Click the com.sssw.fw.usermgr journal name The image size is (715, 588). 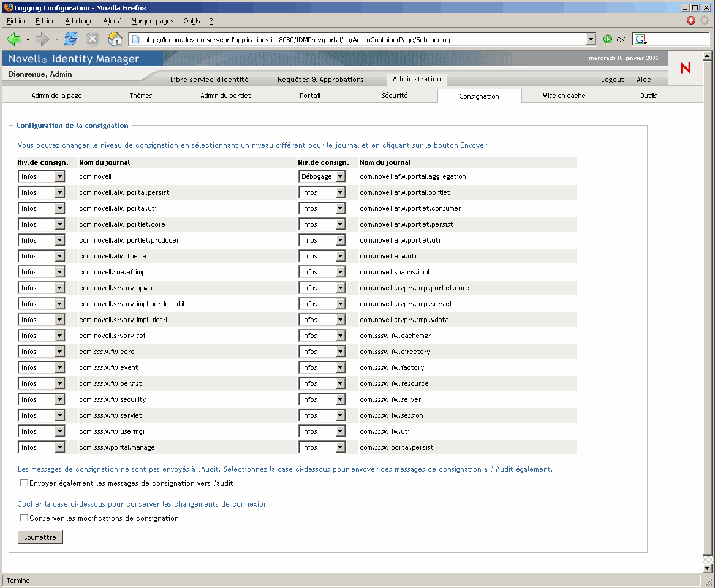tap(112, 431)
